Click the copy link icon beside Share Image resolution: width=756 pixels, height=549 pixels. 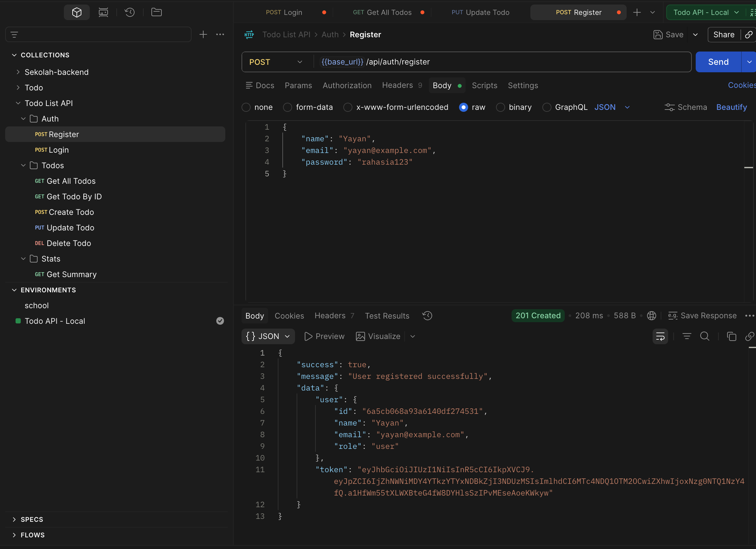[x=749, y=35]
